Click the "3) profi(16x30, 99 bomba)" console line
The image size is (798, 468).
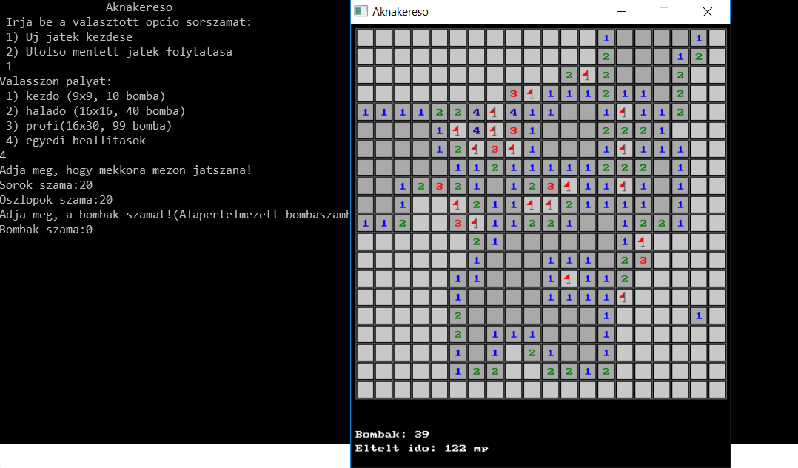88,125
